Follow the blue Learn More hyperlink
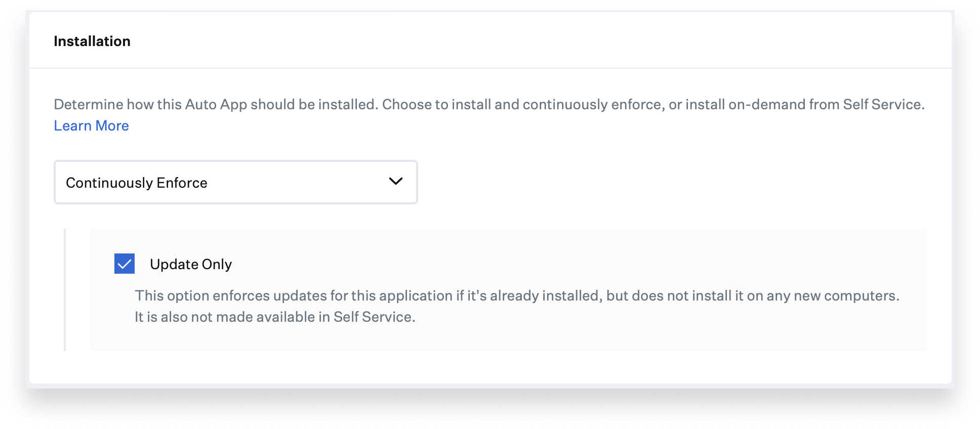This screenshot has height=429, width=980. pyautogui.click(x=91, y=125)
